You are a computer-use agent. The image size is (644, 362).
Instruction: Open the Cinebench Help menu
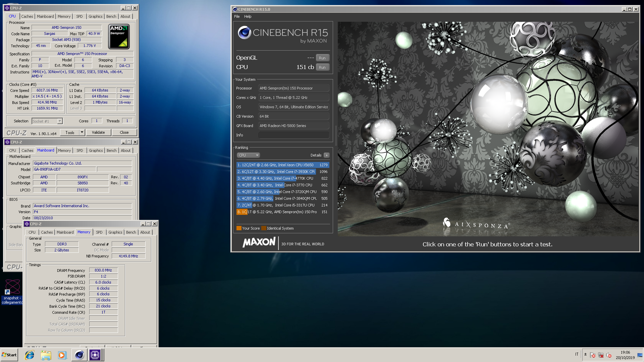coord(248,16)
